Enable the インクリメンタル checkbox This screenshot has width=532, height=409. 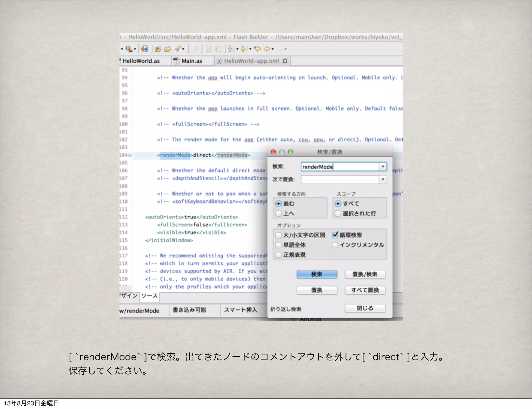click(335, 245)
